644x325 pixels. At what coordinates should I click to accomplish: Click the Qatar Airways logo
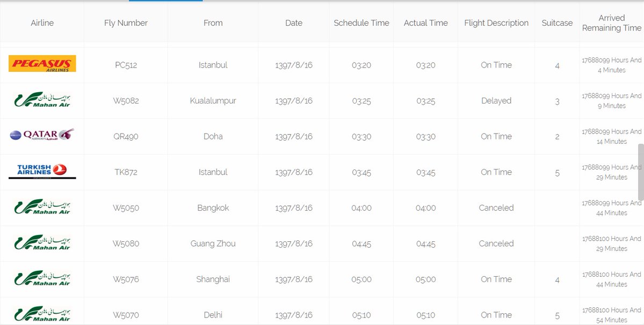(x=42, y=135)
